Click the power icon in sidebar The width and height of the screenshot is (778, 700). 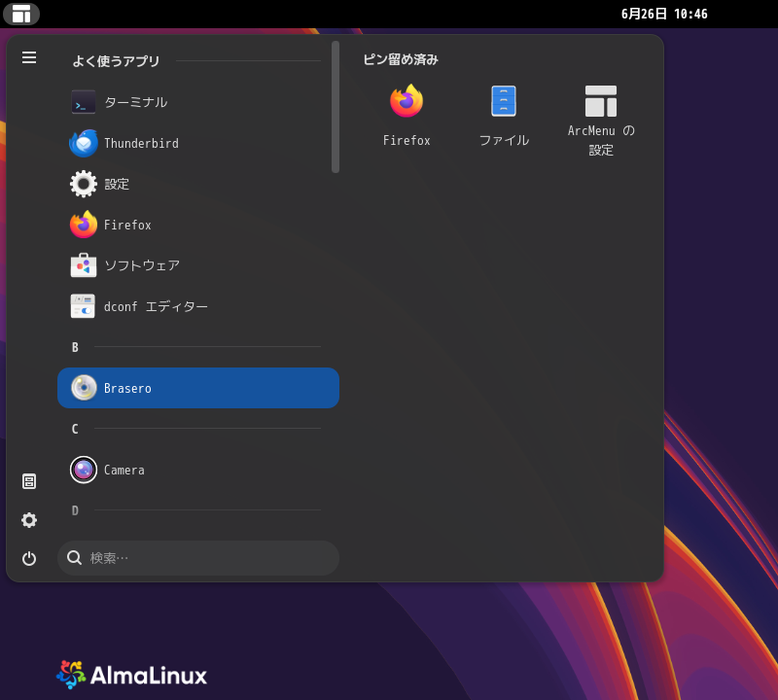pos(29,559)
